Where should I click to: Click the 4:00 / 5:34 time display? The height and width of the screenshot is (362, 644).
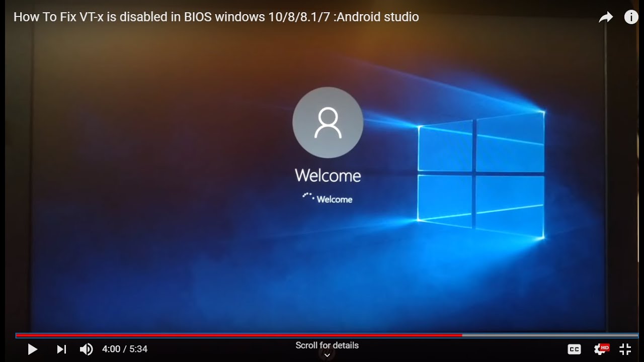[x=125, y=349]
